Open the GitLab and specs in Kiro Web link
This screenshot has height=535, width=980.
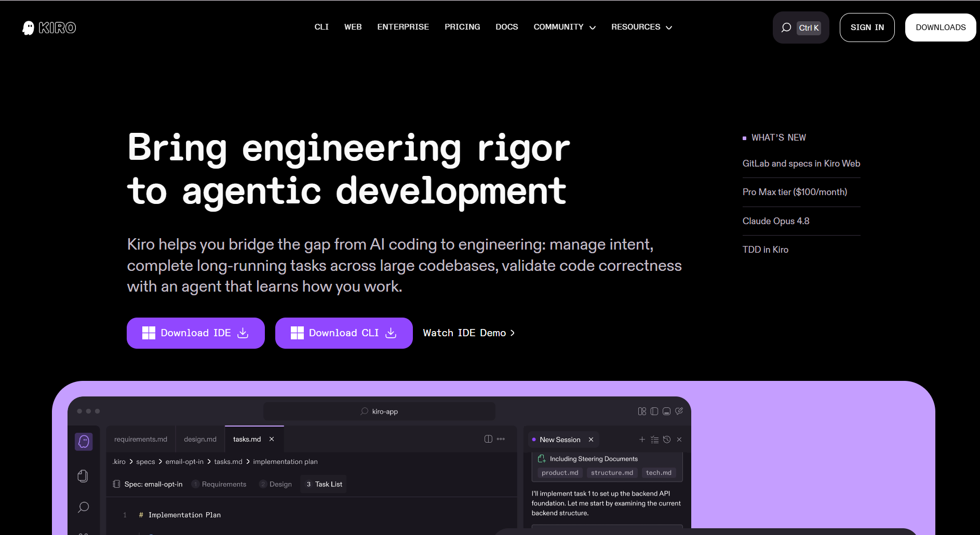tap(801, 163)
